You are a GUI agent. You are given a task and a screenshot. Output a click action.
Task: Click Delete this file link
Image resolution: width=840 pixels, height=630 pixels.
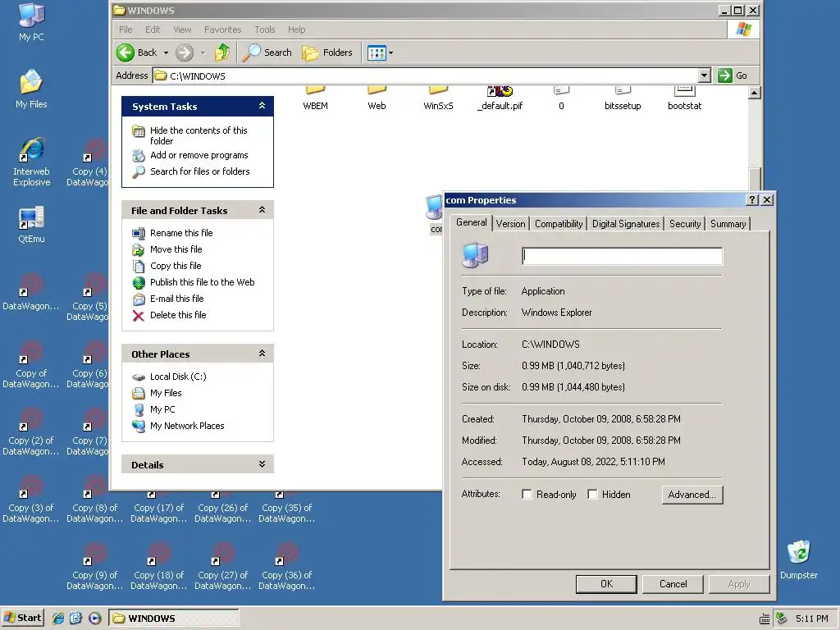pos(178,315)
